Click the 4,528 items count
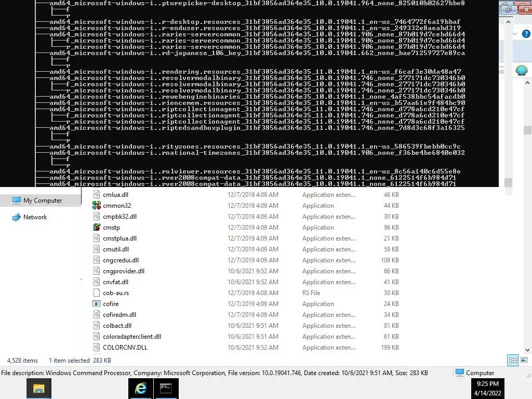The width and height of the screenshot is (532, 399). (22, 360)
